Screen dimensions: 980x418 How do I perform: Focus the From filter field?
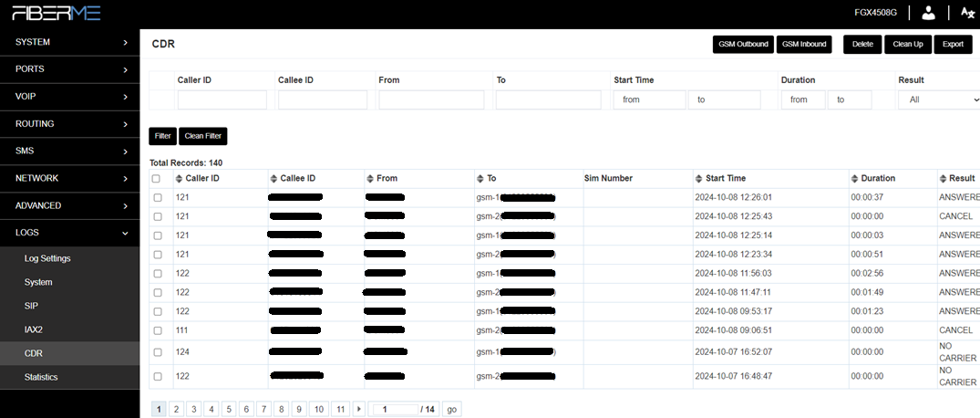[431, 100]
